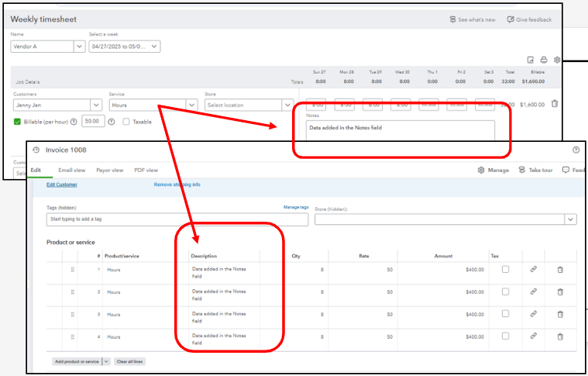Open the Select a week dropdown
This screenshot has width=588, height=376.
click(125, 47)
